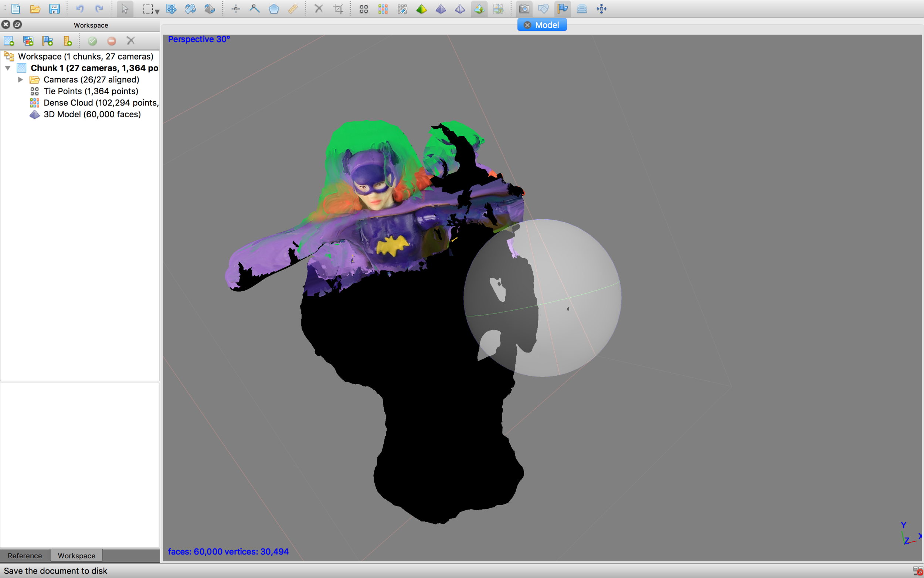Select the Draw Polygon tool
This screenshot has width=924, height=578.
pyautogui.click(x=274, y=9)
